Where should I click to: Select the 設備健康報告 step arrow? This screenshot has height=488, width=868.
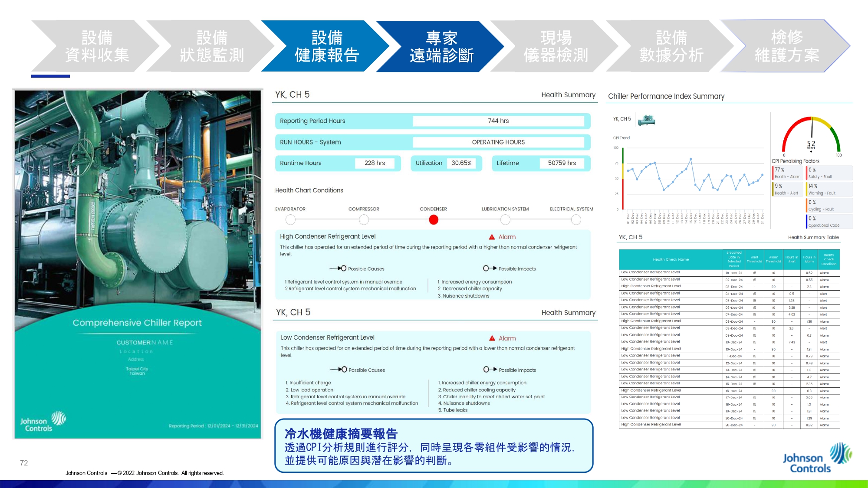[326, 46]
